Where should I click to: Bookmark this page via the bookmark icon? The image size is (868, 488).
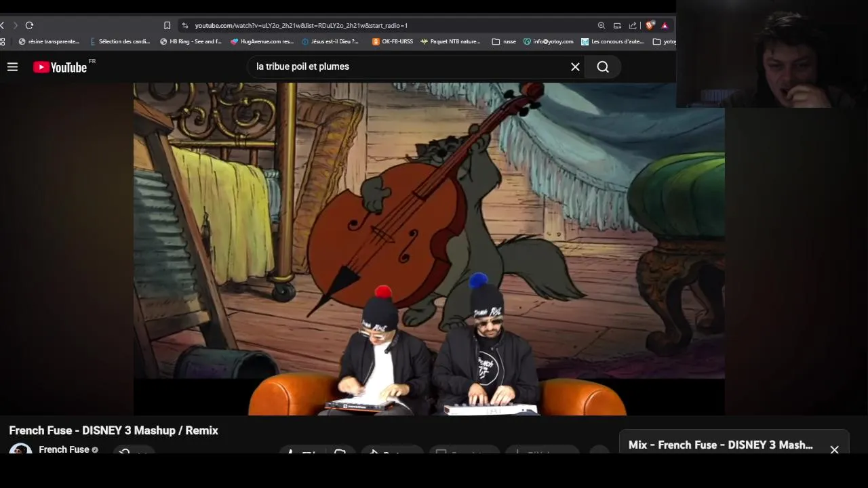[167, 25]
